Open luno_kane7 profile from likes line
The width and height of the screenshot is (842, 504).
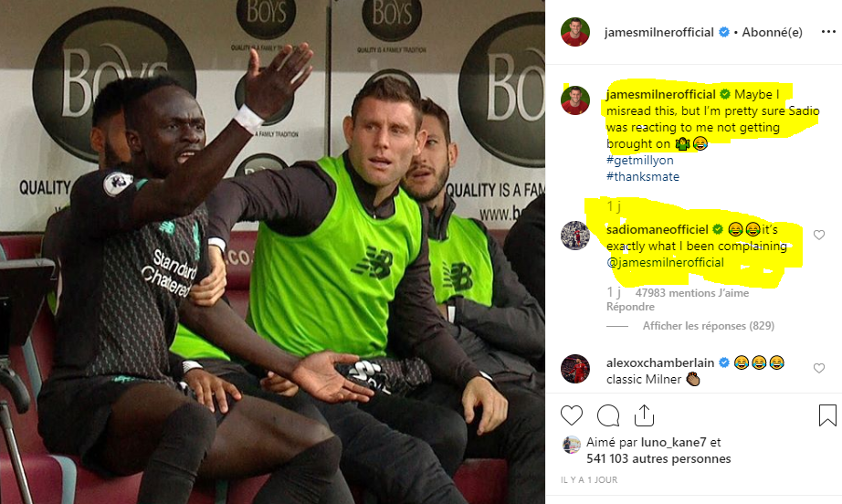point(673,442)
